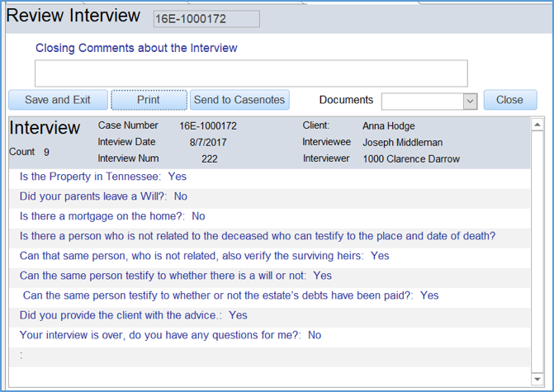
Task: Click the scroll up arrow of interview list
Action: [x=537, y=125]
